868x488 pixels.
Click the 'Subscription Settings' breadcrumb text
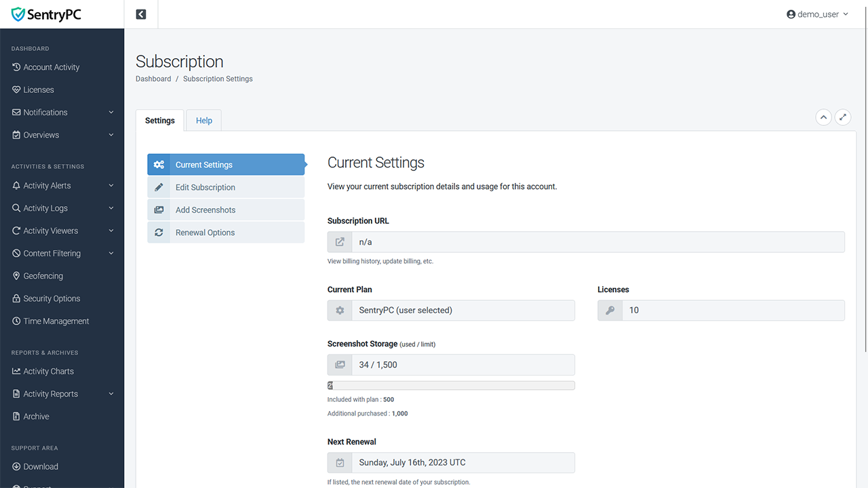click(x=218, y=79)
